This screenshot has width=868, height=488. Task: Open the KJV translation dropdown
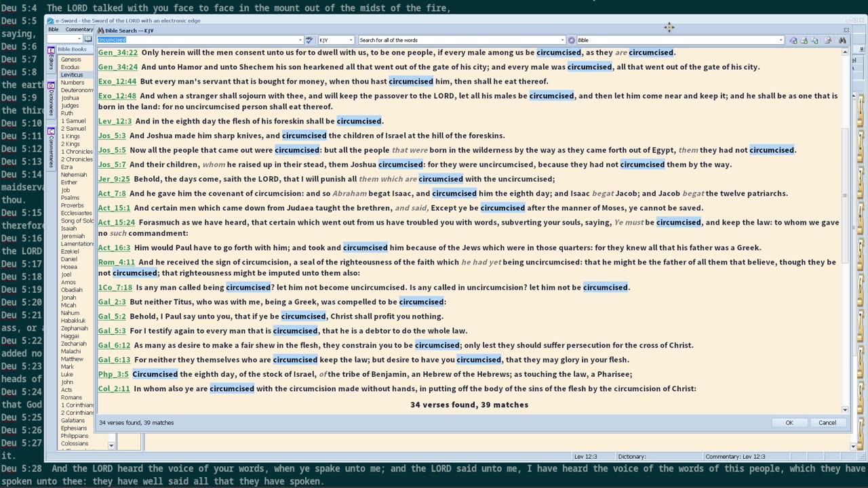351,40
